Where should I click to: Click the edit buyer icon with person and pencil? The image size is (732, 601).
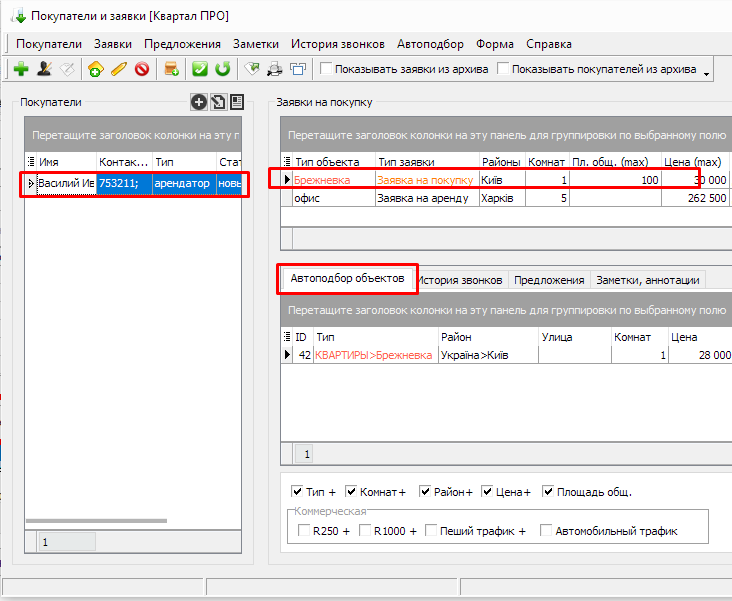[44, 69]
